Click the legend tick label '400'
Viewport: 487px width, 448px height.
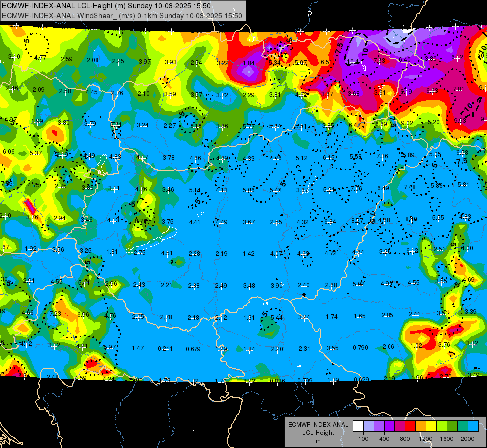(384, 439)
